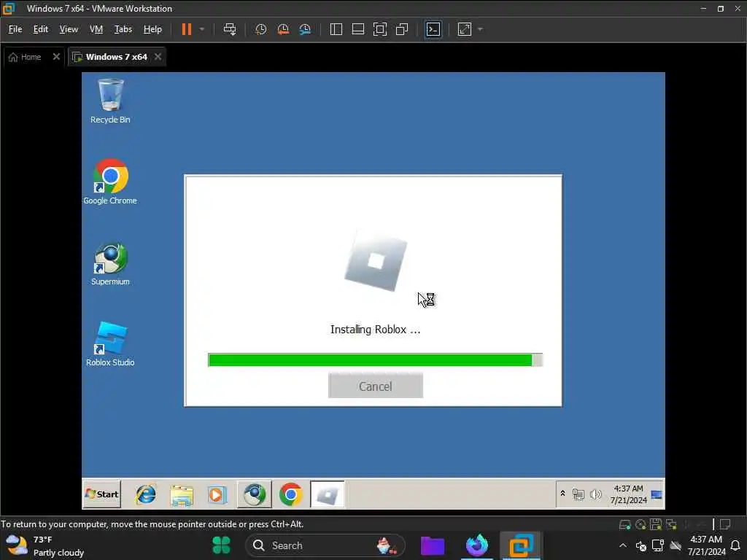
Task: Launch Internet Explorer from guest taskbar
Action: click(x=145, y=494)
